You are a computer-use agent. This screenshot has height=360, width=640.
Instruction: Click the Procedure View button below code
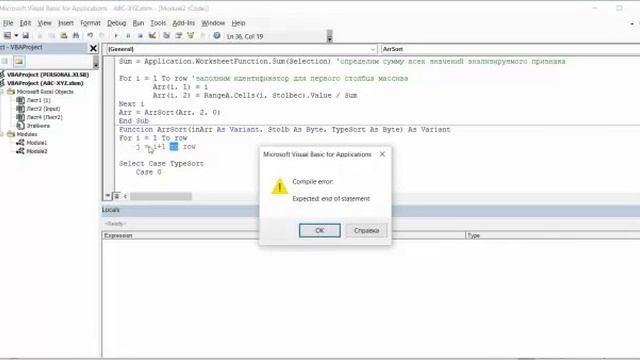(x=108, y=196)
